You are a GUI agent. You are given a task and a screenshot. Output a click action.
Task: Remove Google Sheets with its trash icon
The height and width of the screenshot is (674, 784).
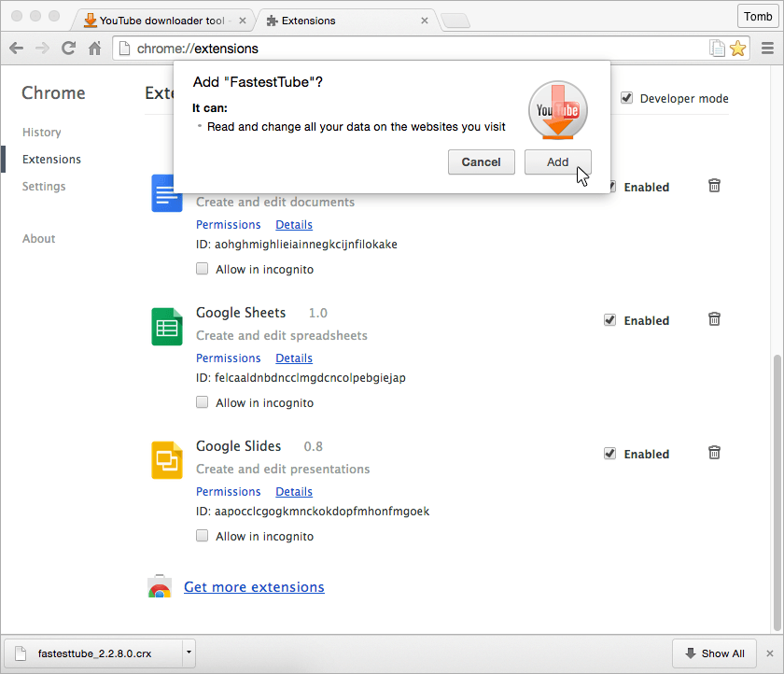pos(715,319)
